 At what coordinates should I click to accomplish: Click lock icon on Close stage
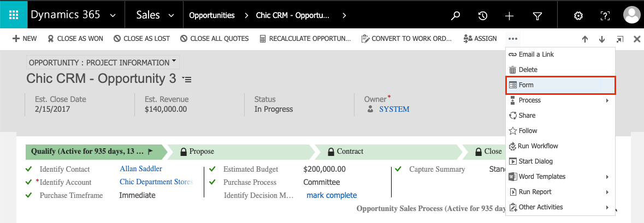point(478,152)
